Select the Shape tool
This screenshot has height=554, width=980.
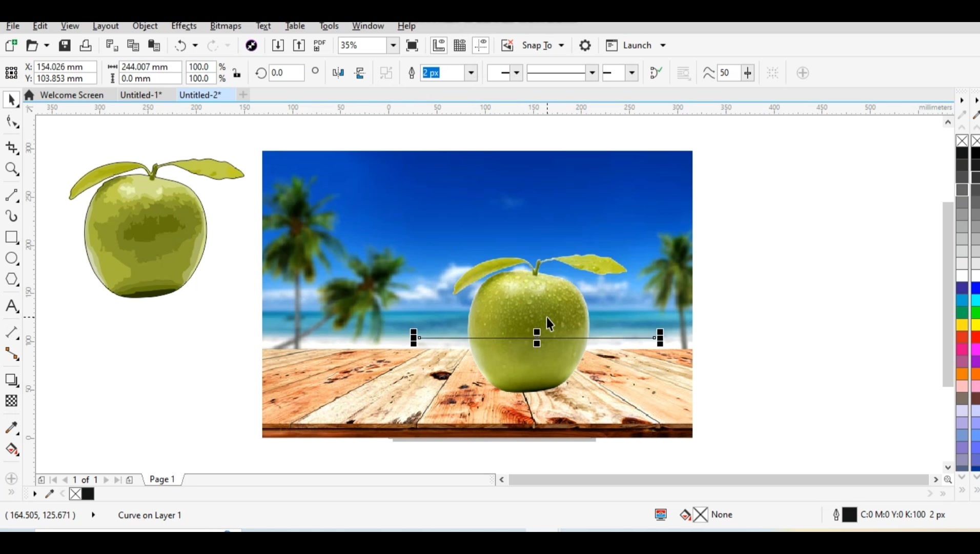tap(12, 123)
